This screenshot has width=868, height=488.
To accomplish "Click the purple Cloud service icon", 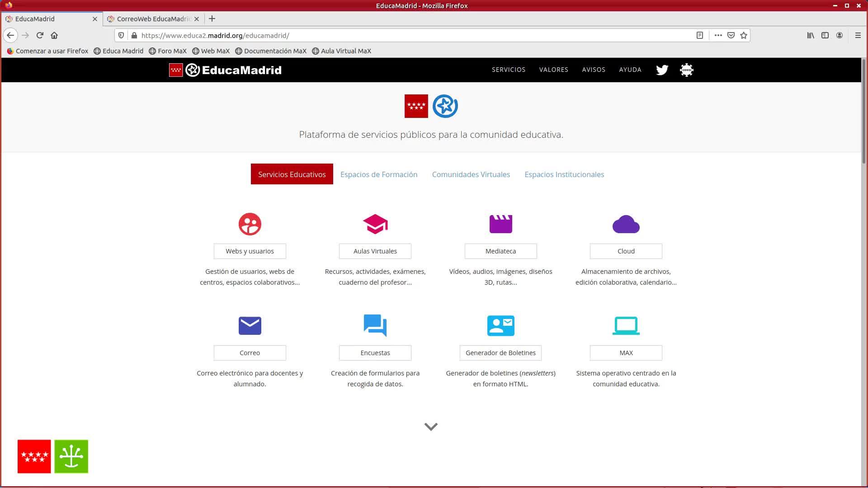I will pyautogui.click(x=626, y=224).
